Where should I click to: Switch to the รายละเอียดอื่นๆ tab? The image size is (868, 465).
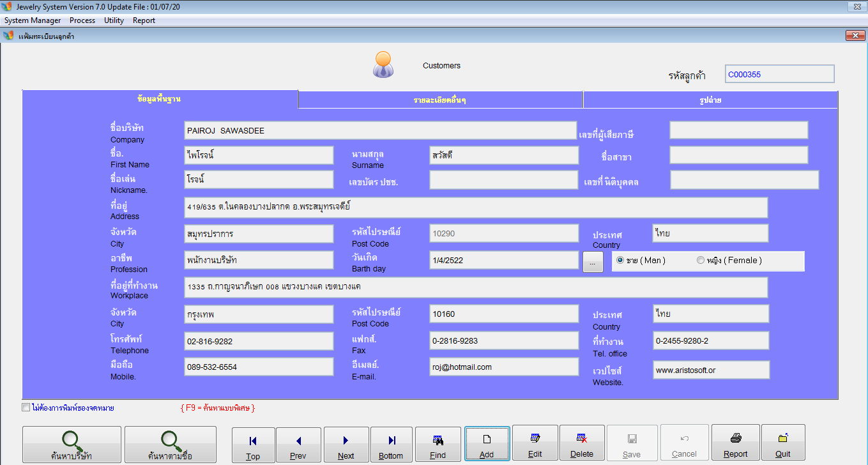click(x=440, y=100)
